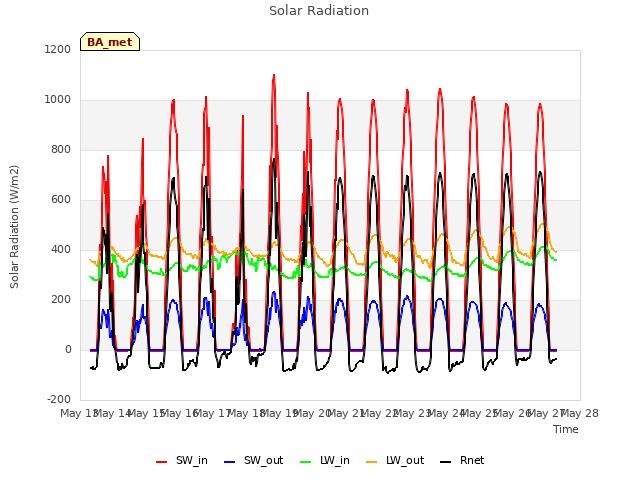The width and height of the screenshot is (640, 480).
Task: Click the y-axis title Solar Radiation (W/m2)
Action: (14, 227)
